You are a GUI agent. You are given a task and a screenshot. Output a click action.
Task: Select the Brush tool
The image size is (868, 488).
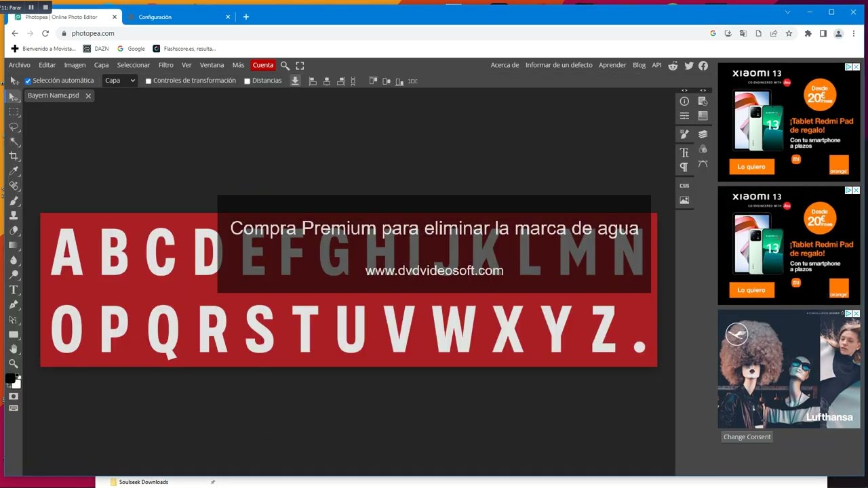14,201
